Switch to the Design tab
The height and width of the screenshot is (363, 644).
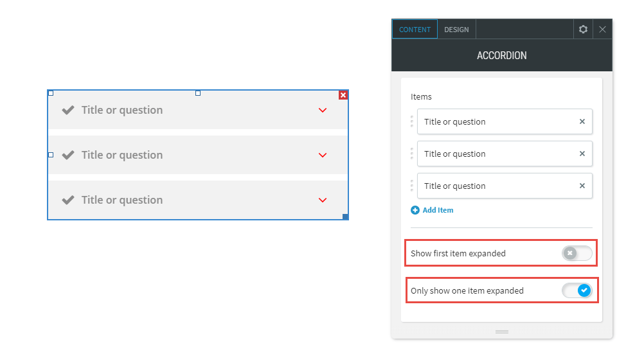tap(456, 30)
